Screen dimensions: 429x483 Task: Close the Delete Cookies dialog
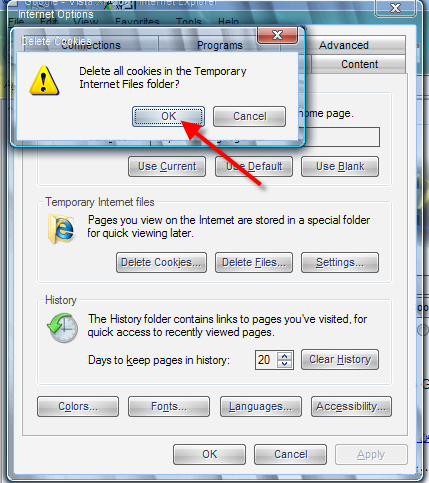pyautogui.click(x=277, y=35)
